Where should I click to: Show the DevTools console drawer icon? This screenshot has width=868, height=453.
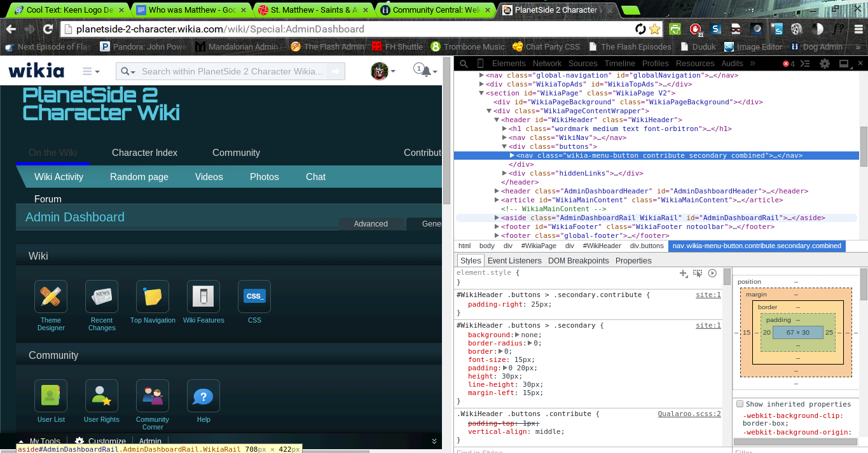(805, 64)
